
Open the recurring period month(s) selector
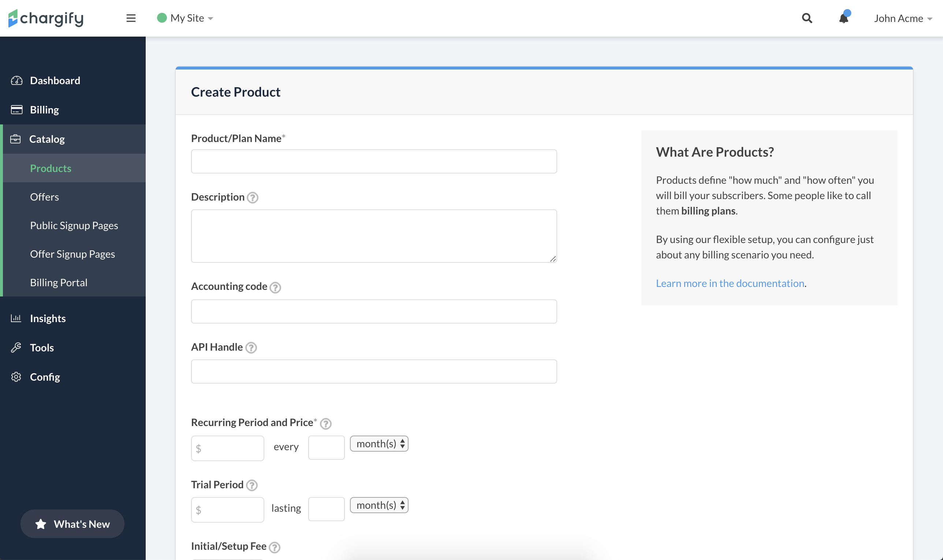(379, 443)
